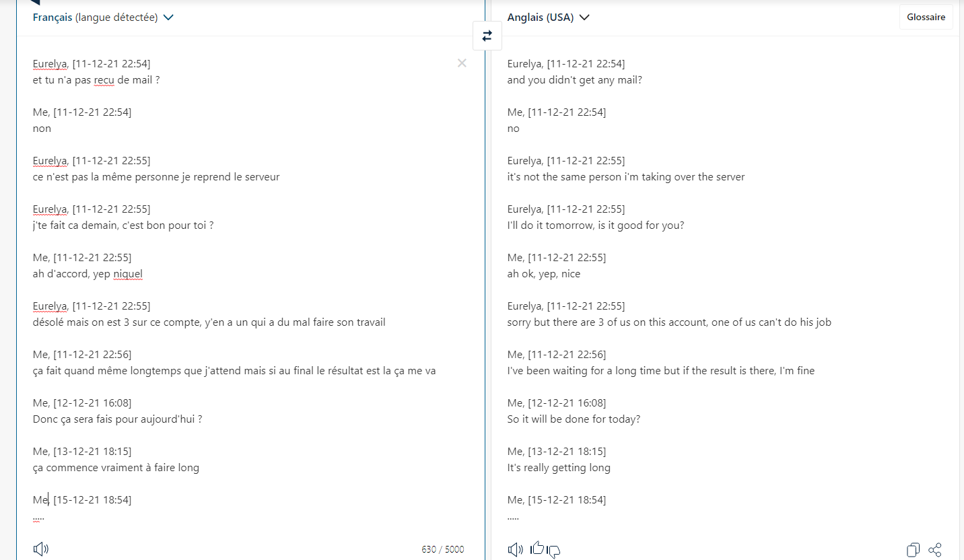Swap source and target languages
Image resolution: width=964 pixels, height=560 pixels.
[487, 36]
